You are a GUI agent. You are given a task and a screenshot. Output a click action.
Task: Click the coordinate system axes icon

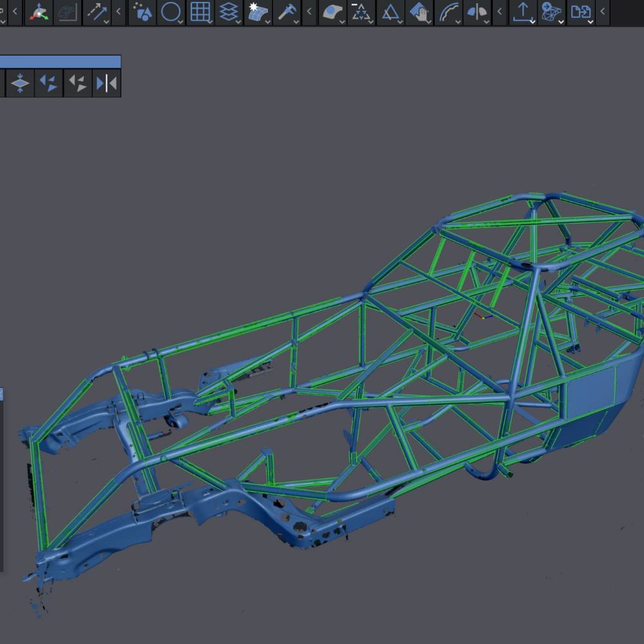coord(39,12)
